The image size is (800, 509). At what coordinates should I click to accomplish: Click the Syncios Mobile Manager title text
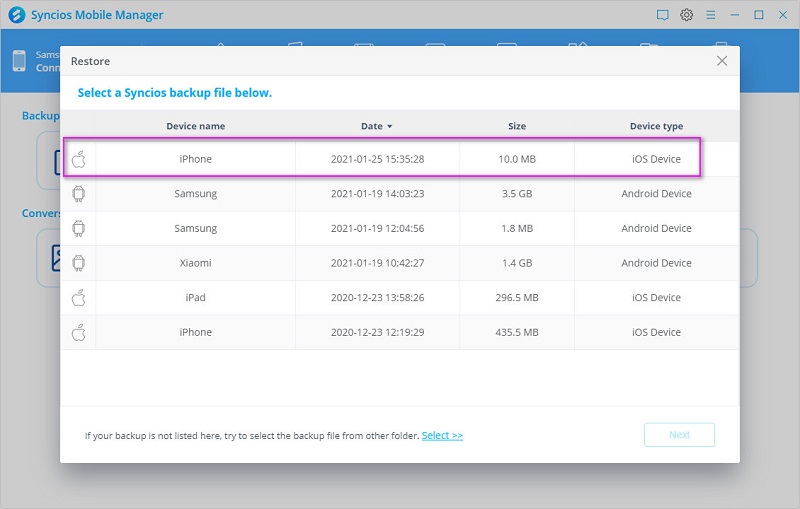pos(97,15)
